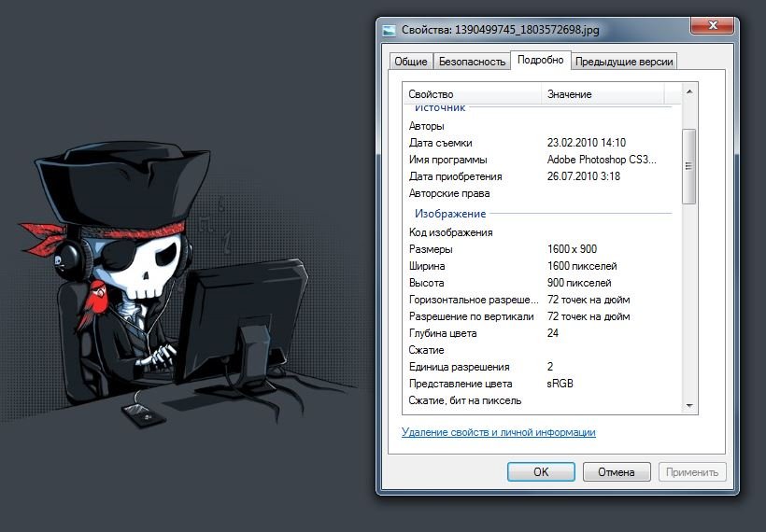Select the Подробно tab
The image size is (766, 532).
tap(540, 60)
